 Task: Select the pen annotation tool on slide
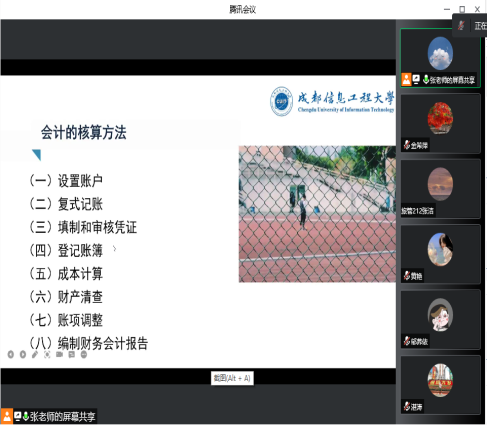click(x=35, y=354)
